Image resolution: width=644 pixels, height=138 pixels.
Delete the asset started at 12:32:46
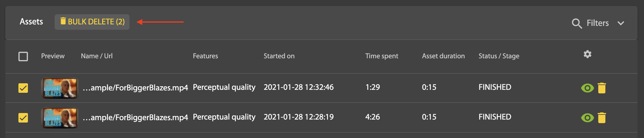point(602,88)
